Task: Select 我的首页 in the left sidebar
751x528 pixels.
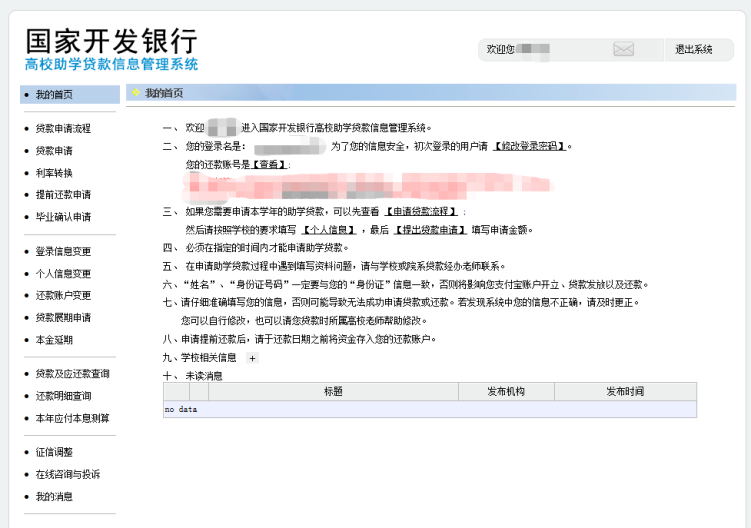Action: [x=54, y=94]
